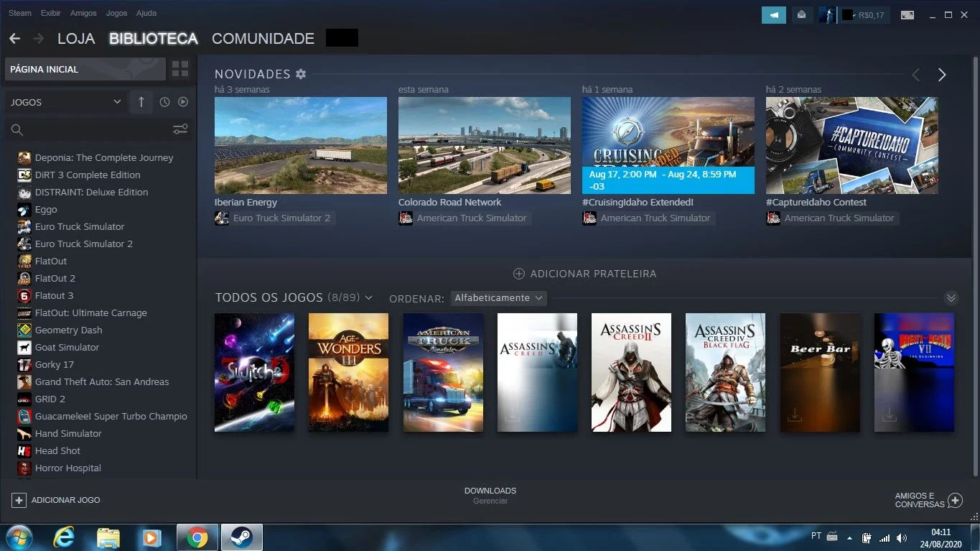Open Assassin's Creed IV Black Flag cover
The width and height of the screenshot is (980, 551).
(x=725, y=372)
